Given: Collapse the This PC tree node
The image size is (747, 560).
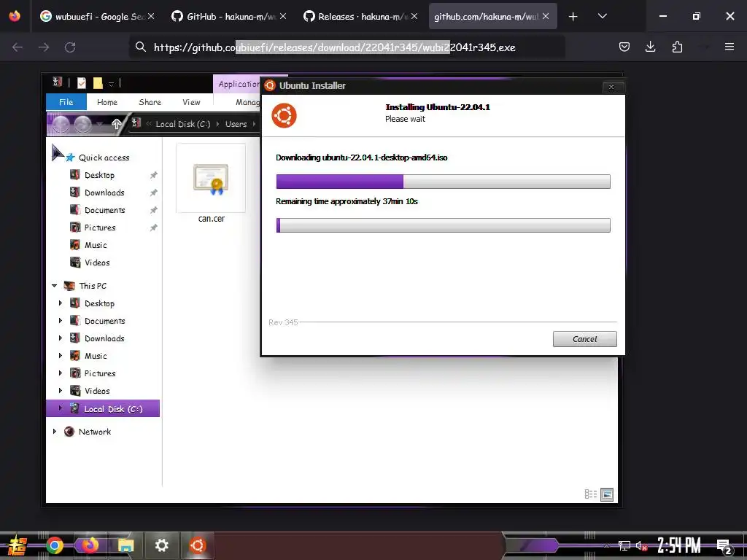Looking at the screenshot, I should (54, 286).
